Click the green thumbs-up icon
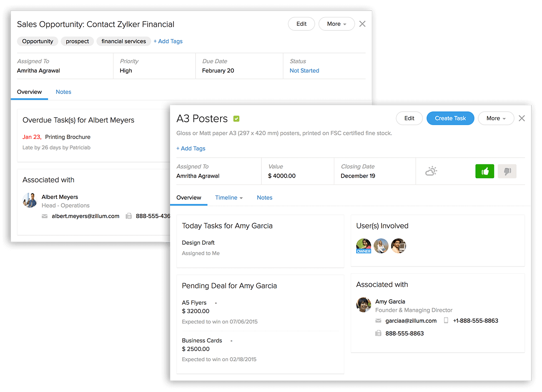 tap(484, 171)
